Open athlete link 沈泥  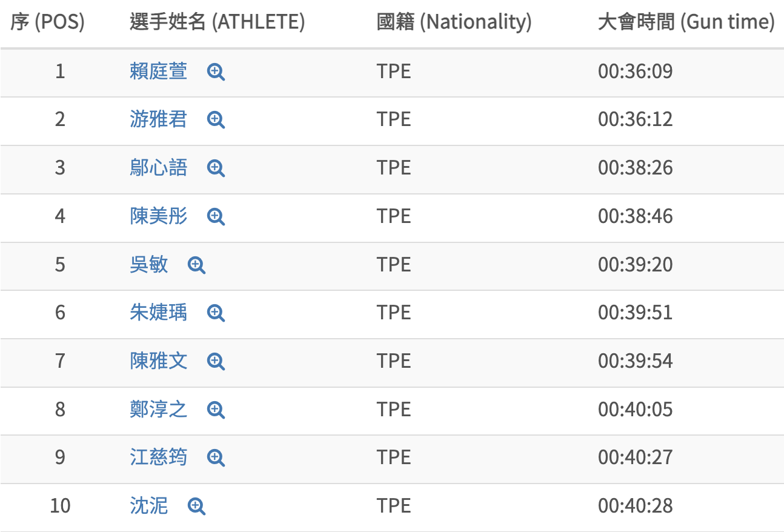pos(148,505)
